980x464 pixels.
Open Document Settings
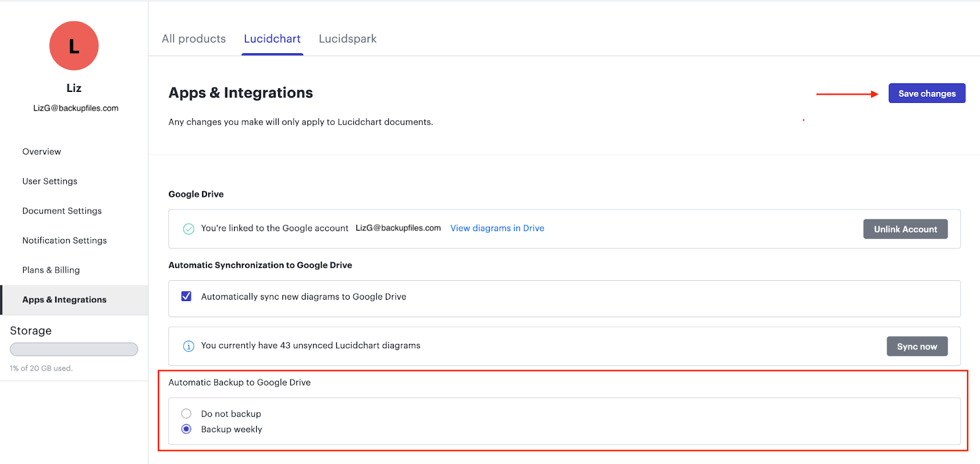62,211
